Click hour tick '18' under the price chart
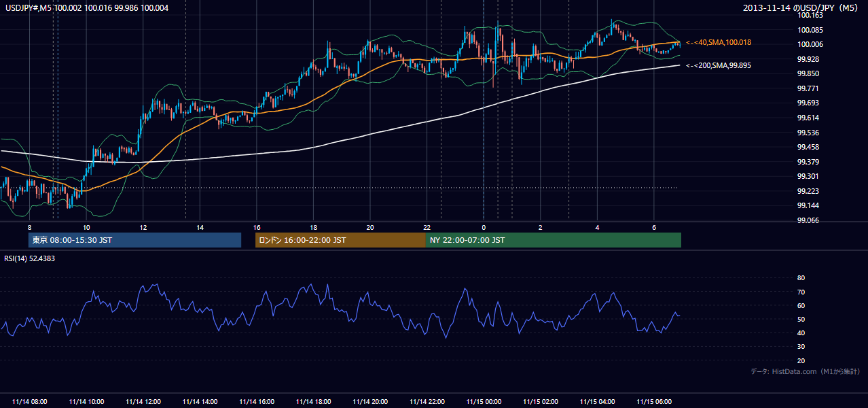Screen dimensions: 868x408 (313, 227)
